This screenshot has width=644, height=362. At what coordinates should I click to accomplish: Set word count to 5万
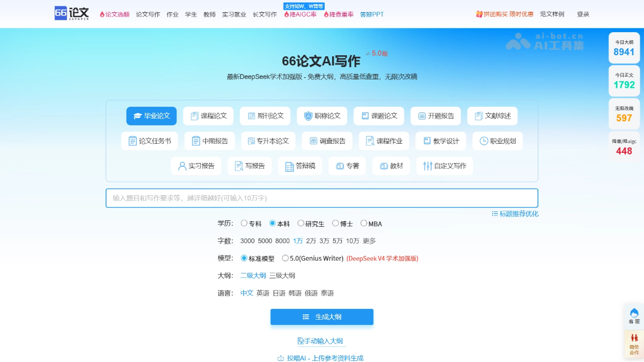tap(338, 241)
